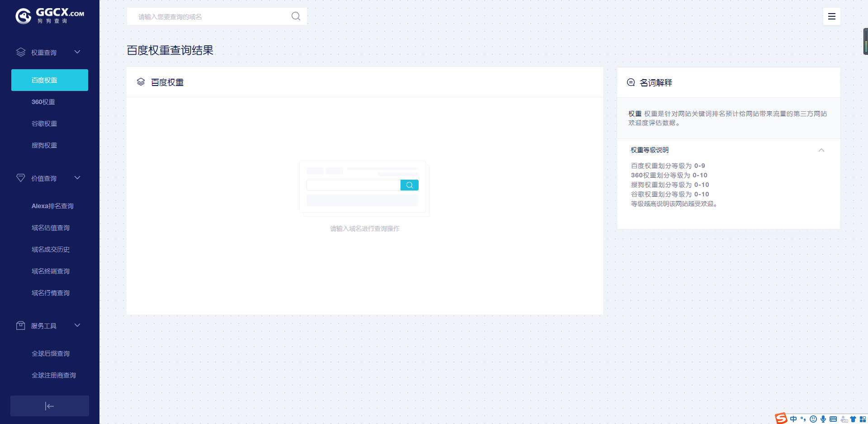The image size is (868, 424).
Task: Toggle Sogou punctuation mode icon
Action: [803, 419]
